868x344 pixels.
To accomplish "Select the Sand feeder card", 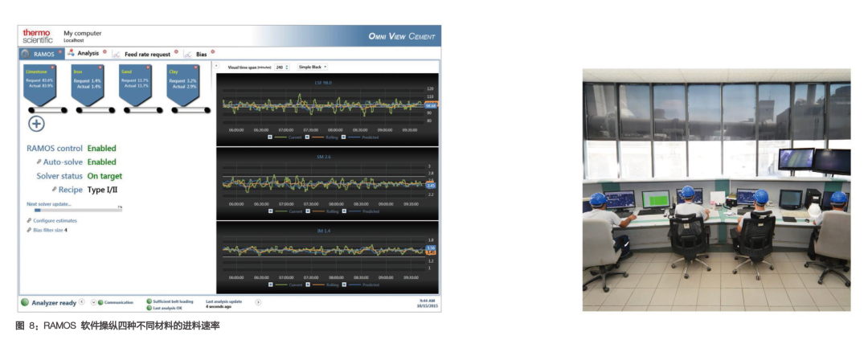I will pyautogui.click(x=135, y=84).
